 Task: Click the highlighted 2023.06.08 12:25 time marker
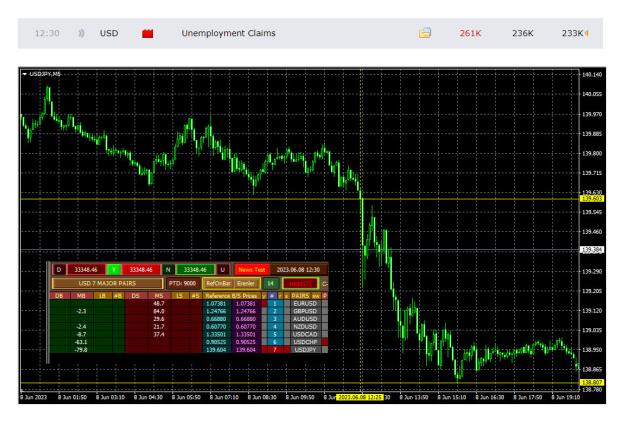point(360,397)
